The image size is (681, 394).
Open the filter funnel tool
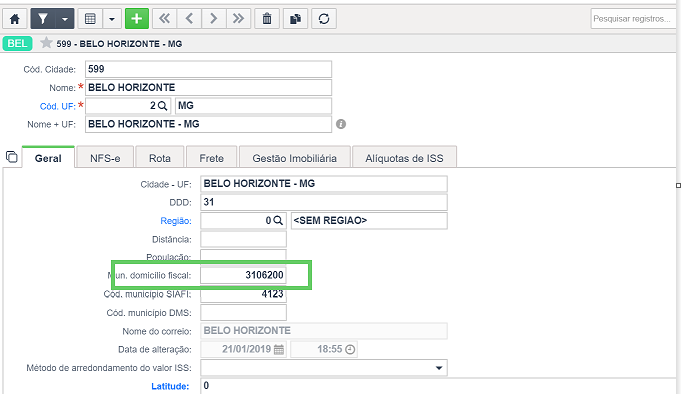point(43,19)
